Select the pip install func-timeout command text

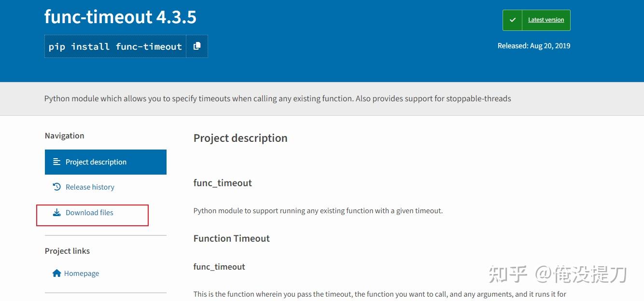click(114, 46)
